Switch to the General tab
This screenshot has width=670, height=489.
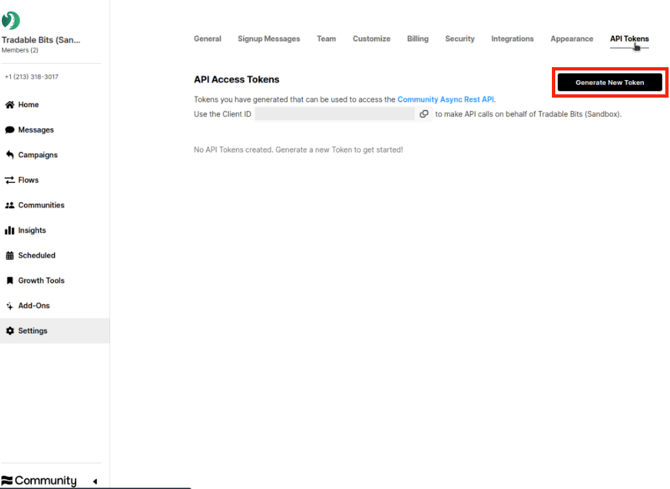[207, 39]
